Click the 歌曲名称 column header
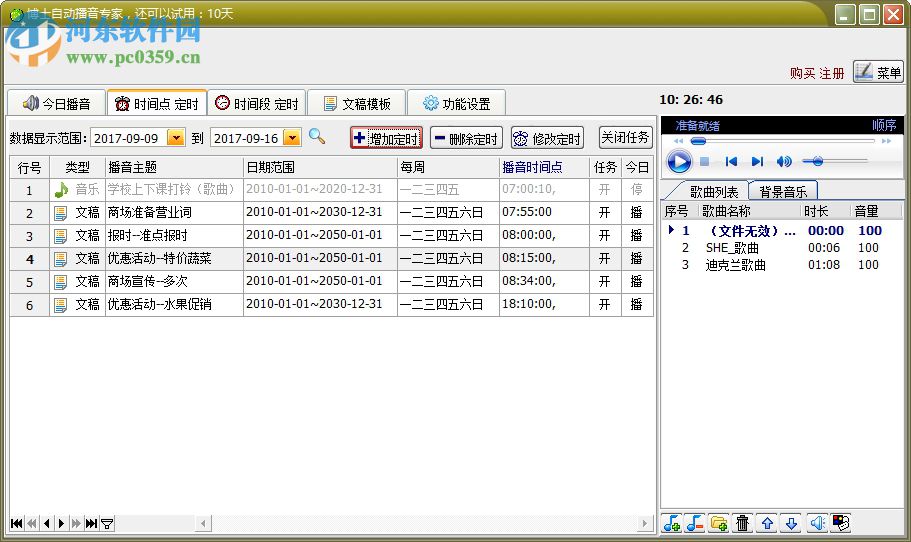Viewport: 911px width, 542px height. pos(749,211)
